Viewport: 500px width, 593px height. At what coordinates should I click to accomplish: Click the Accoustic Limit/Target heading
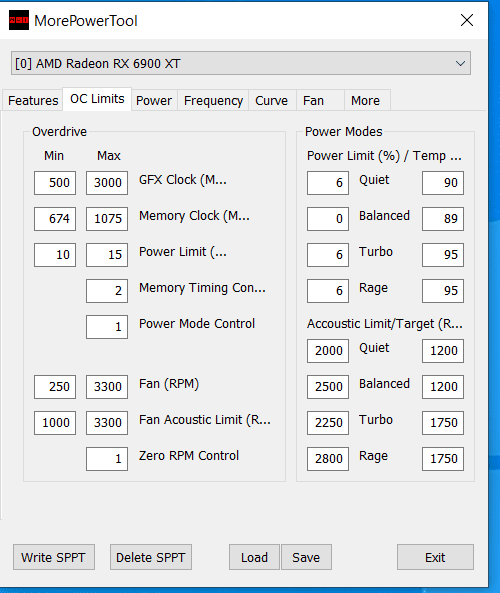point(385,324)
